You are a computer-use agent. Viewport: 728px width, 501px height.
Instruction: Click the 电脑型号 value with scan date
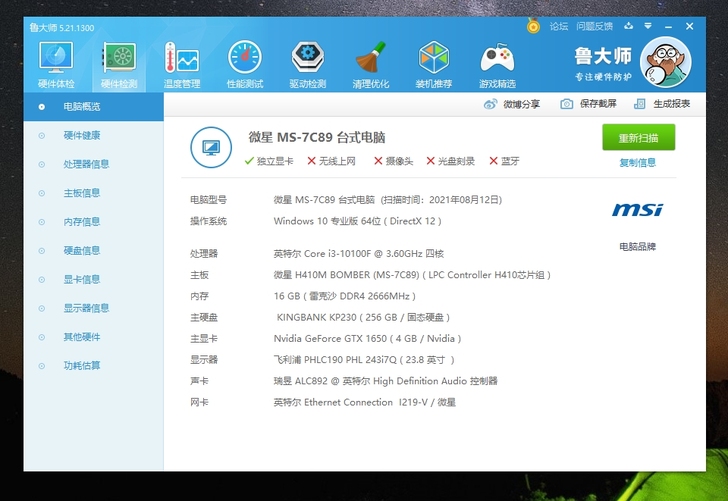(388, 200)
